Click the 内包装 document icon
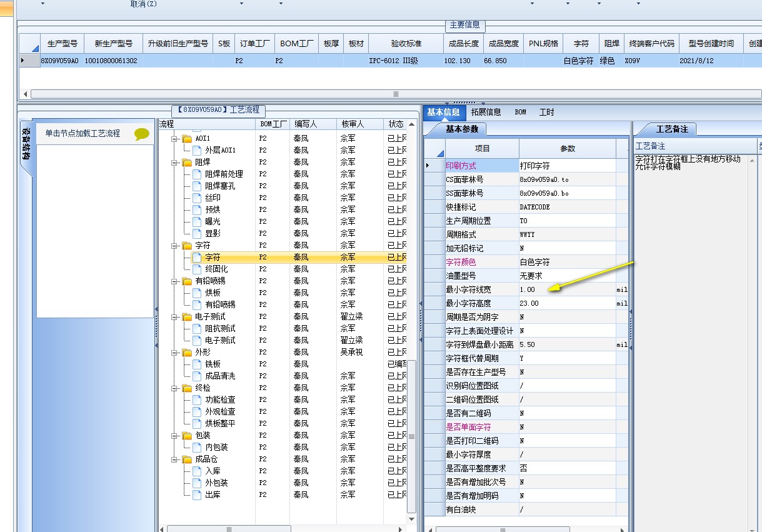Screen dimensions: 762x532 [x=197, y=447]
